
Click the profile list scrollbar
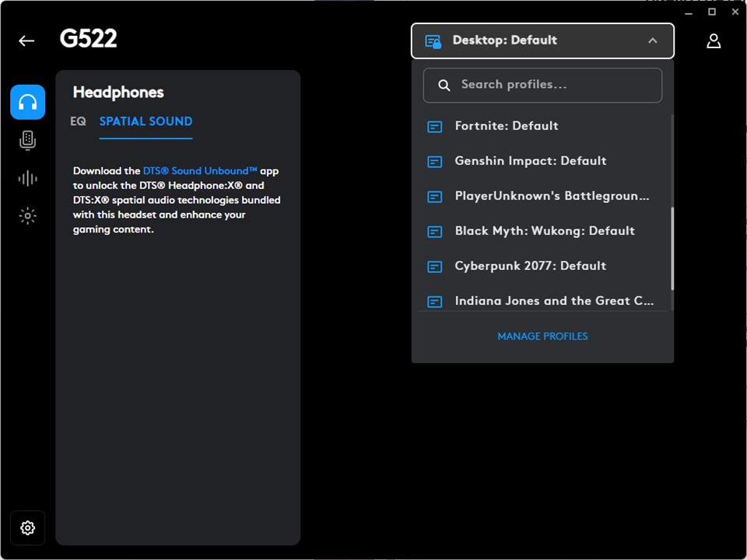[x=672, y=249]
